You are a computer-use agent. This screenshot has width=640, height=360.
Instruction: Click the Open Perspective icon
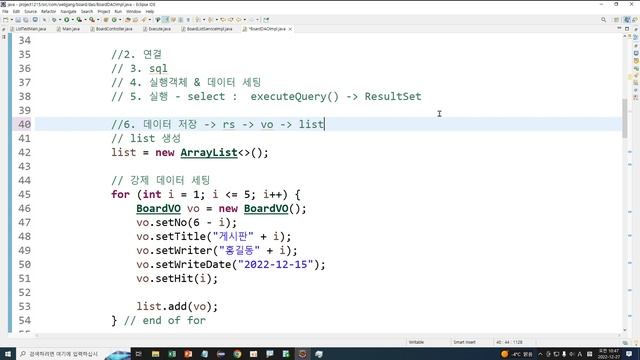616,20
